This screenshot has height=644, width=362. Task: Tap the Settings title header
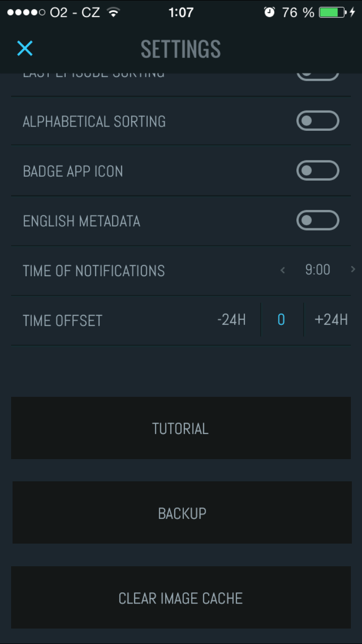coord(181,49)
